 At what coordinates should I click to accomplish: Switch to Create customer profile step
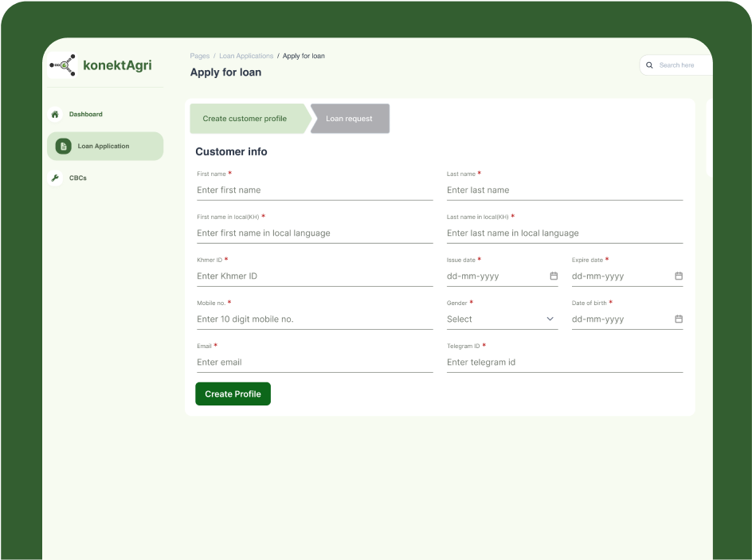(x=249, y=119)
